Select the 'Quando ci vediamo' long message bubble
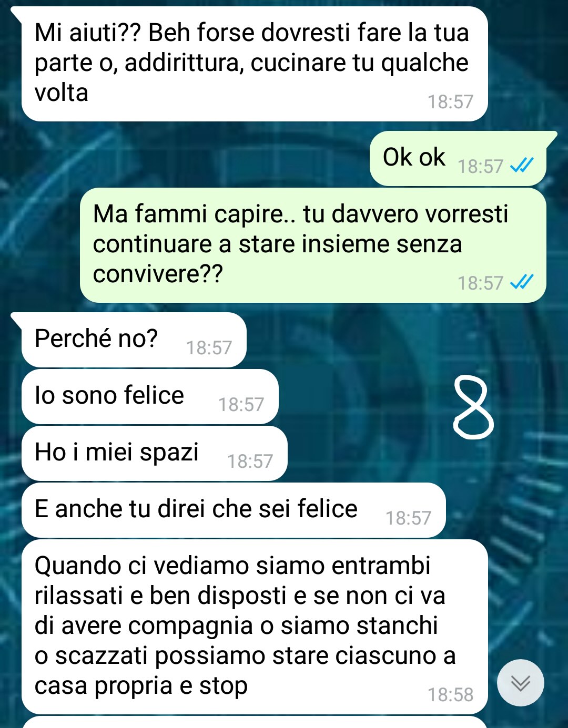 (x=255, y=627)
